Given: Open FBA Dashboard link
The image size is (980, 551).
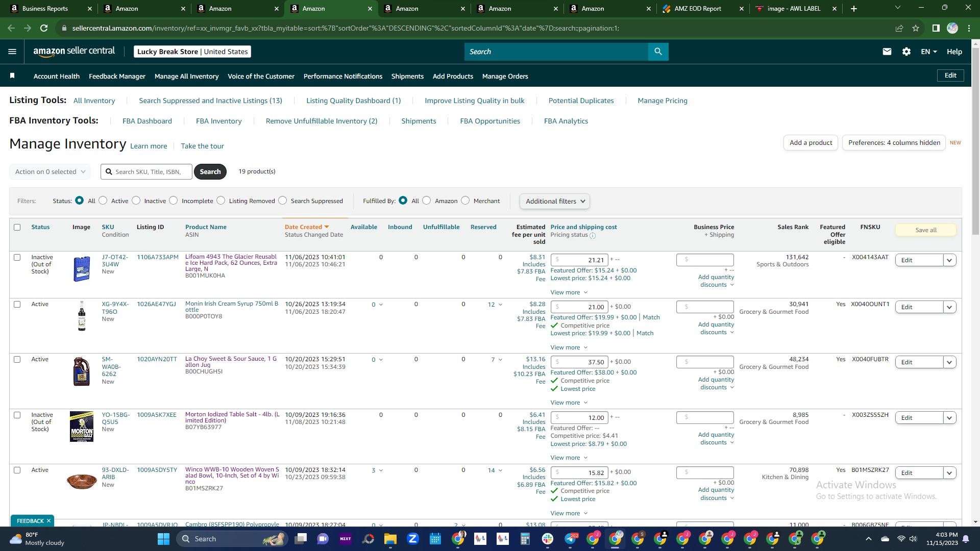Looking at the screenshot, I should [147, 121].
